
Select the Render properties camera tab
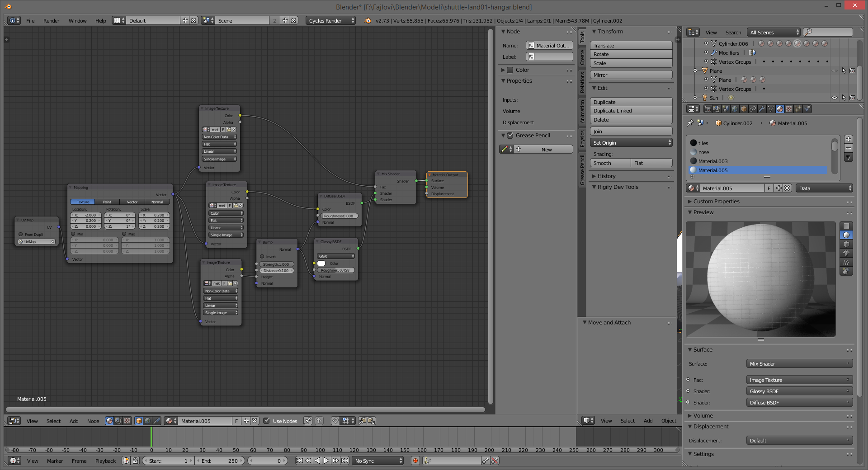[708, 109]
